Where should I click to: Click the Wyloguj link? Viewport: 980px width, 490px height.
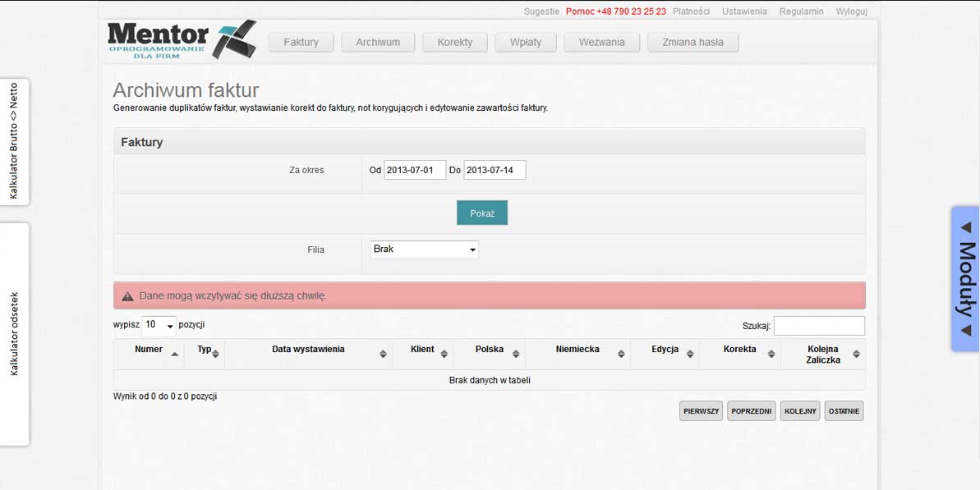[851, 11]
